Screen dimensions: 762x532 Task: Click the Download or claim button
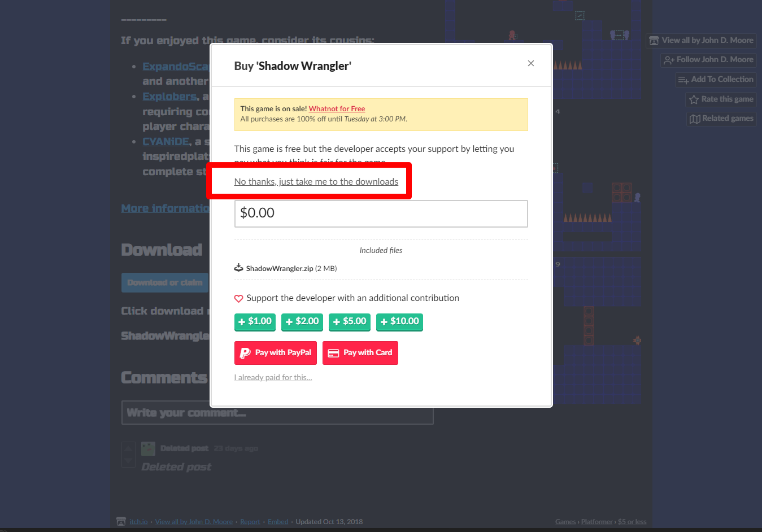coord(164,282)
